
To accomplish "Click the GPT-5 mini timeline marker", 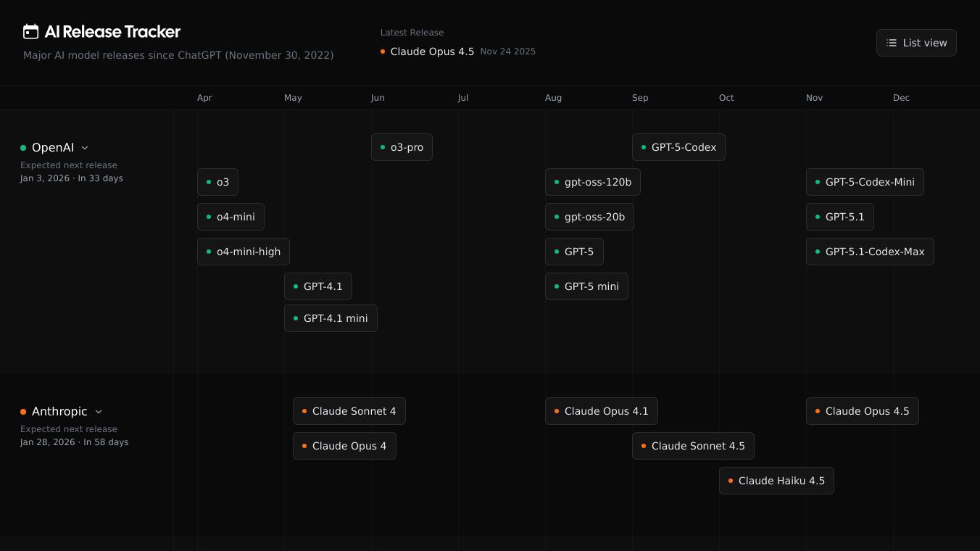I will 586,286.
